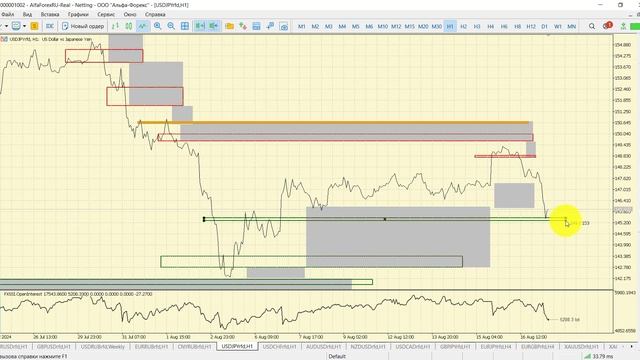Switch to the GBPUSDrfd,H1 chart tab
Screen dimensions: 640x360
click(x=53, y=347)
